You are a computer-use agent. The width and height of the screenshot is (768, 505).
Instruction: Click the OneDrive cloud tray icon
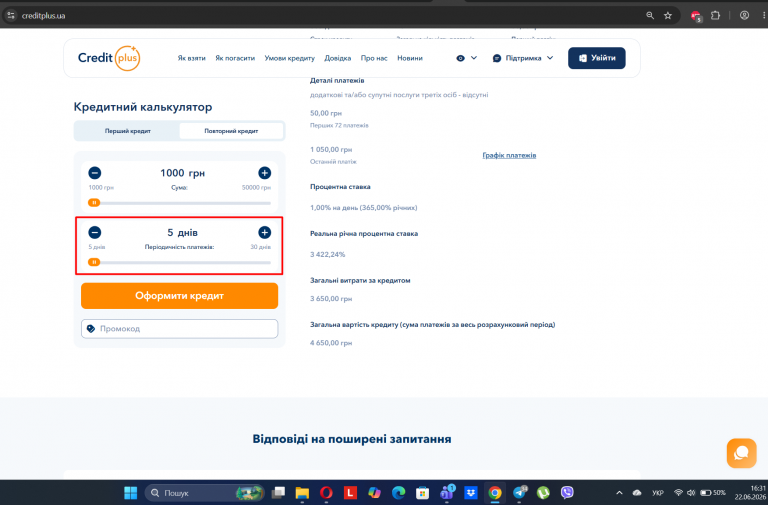(x=637, y=493)
